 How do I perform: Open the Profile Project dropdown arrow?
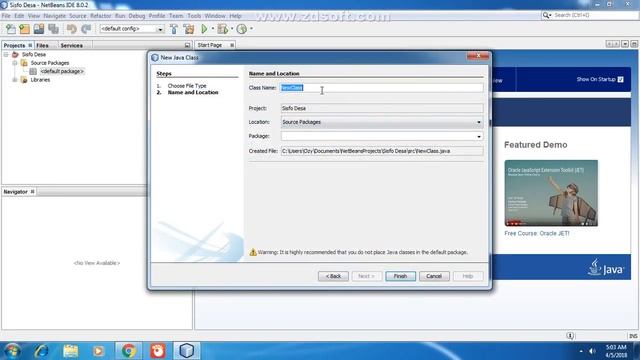pos(251,29)
